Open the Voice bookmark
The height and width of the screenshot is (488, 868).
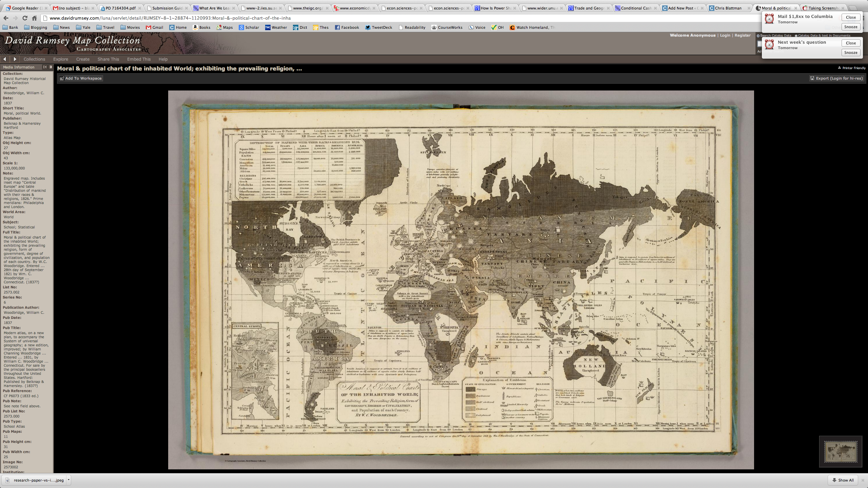[477, 27]
